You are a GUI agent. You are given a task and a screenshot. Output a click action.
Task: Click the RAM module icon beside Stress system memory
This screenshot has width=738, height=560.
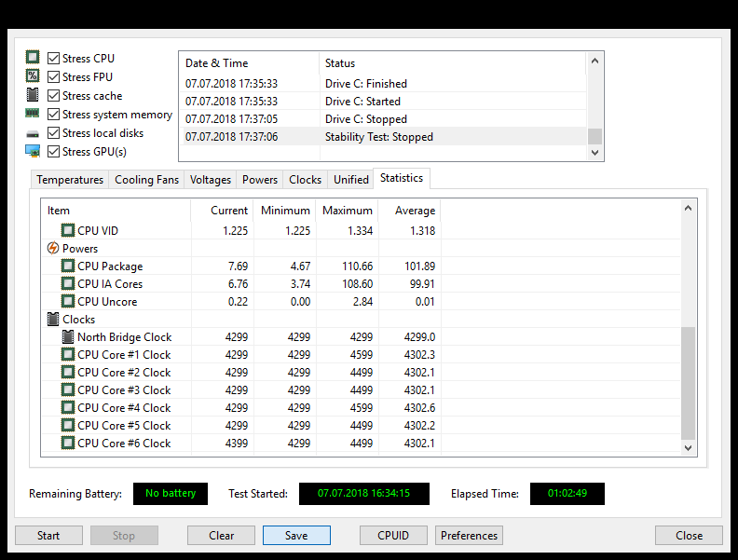(33, 113)
